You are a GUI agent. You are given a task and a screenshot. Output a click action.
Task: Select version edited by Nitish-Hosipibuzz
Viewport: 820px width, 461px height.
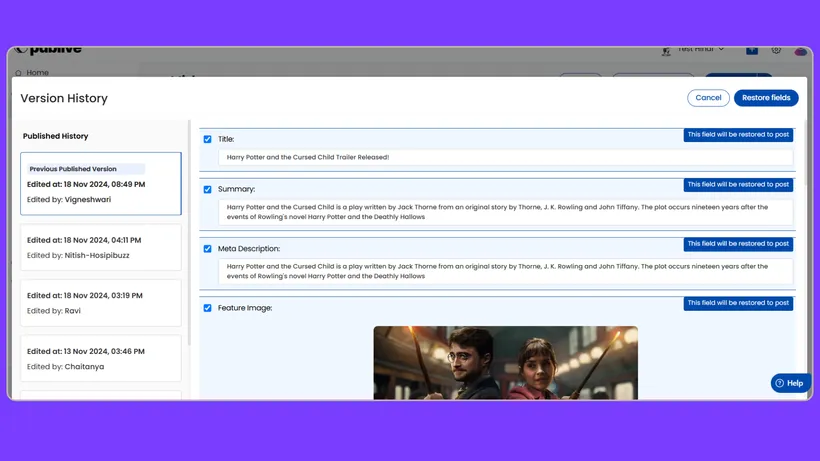(101, 247)
